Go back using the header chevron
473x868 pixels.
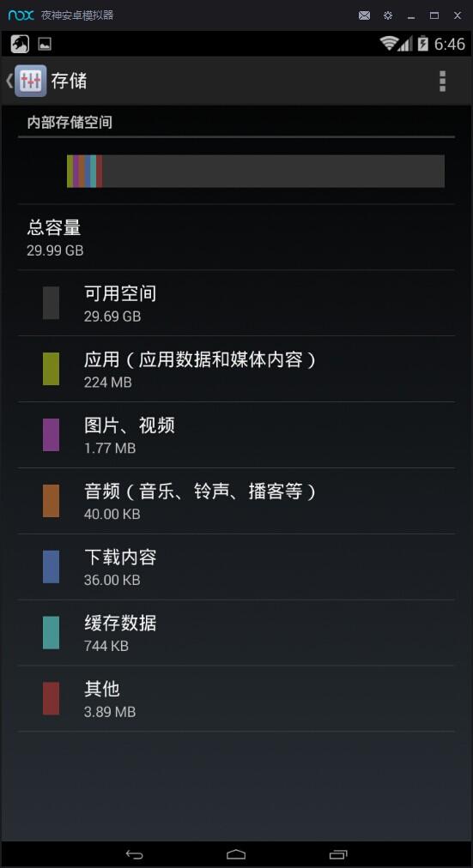[9, 81]
